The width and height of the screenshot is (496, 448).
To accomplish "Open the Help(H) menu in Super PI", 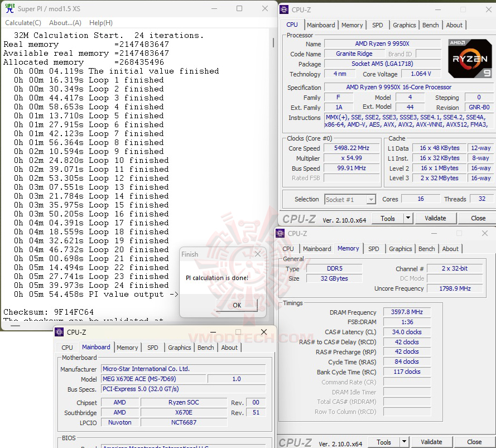I will tap(101, 23).
